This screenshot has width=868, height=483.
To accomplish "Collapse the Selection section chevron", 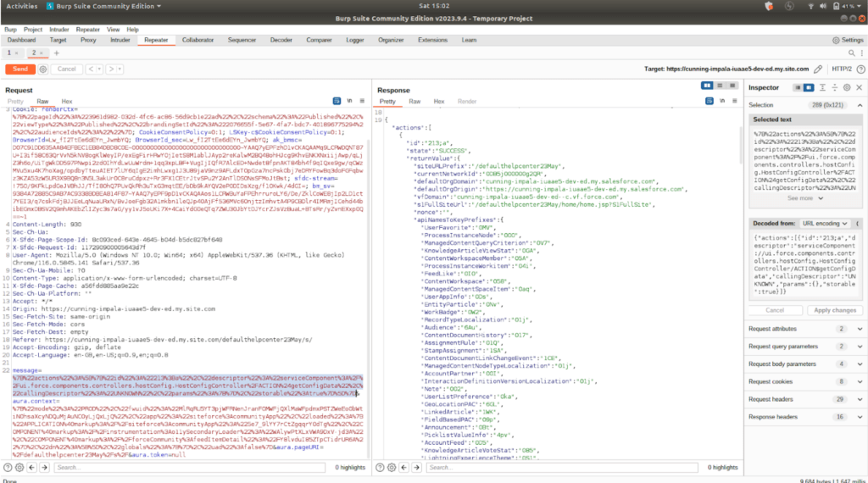I will 860,105.
